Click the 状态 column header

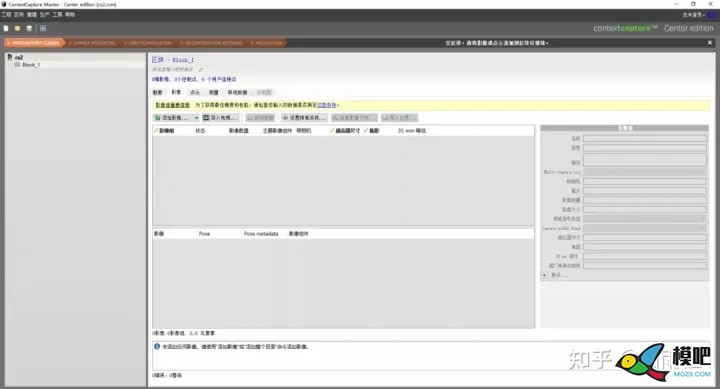click(200, 131)
